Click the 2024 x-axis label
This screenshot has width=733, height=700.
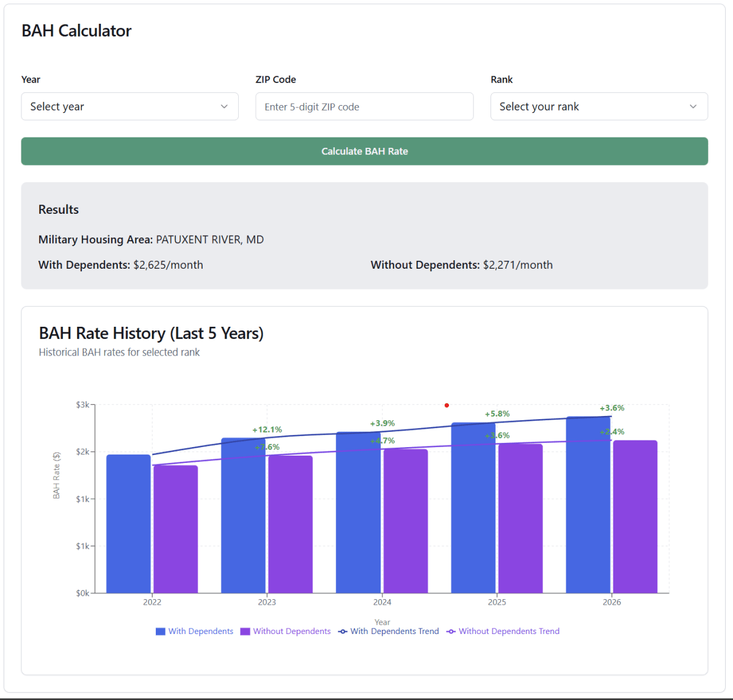382,602
